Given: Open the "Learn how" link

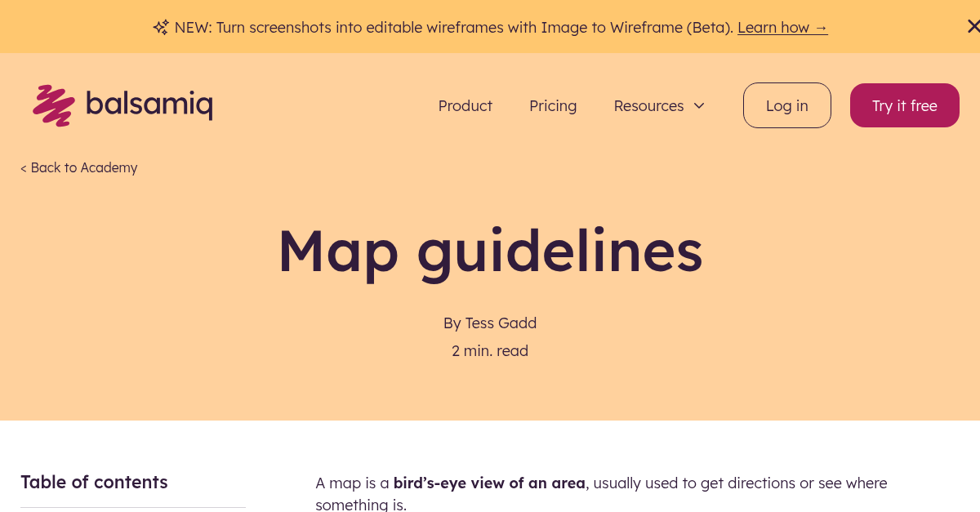Looking at the screenshot, I should click(x=774, y=27).
